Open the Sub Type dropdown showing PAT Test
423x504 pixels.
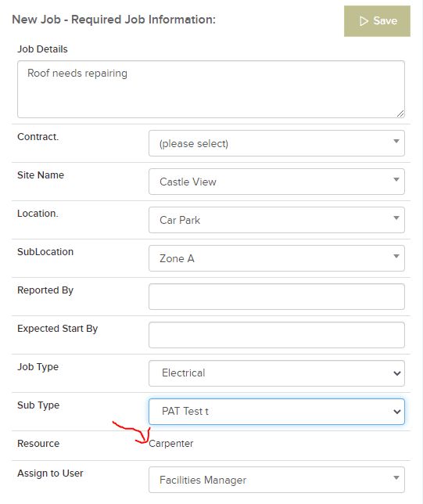(277, 412)
